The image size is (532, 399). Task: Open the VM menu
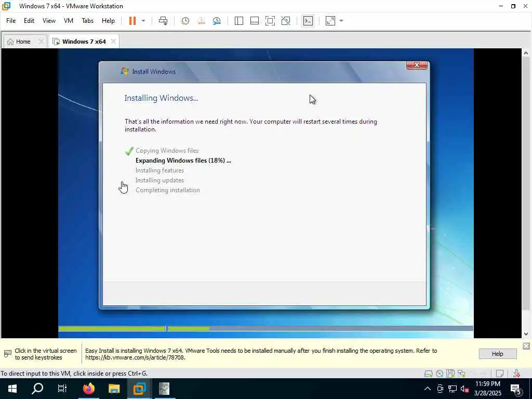click(69, 21)
